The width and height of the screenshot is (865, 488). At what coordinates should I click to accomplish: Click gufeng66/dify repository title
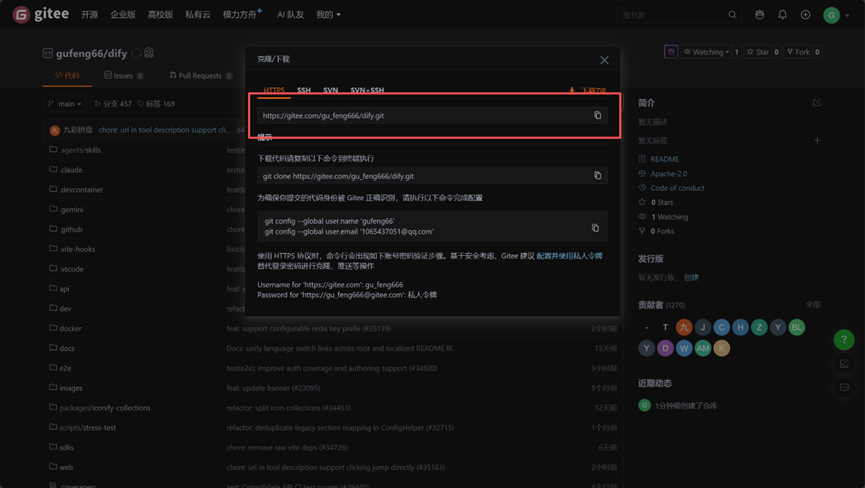[x=91, y=53]
